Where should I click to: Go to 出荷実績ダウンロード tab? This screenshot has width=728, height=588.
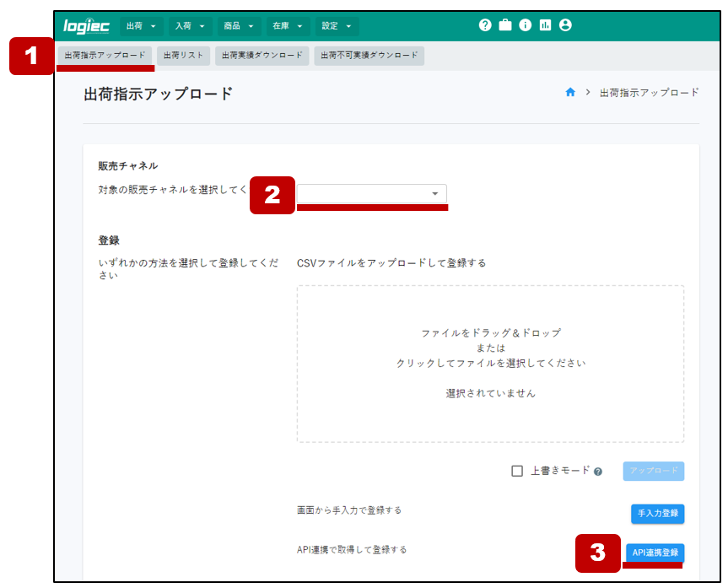pos(262,56)
